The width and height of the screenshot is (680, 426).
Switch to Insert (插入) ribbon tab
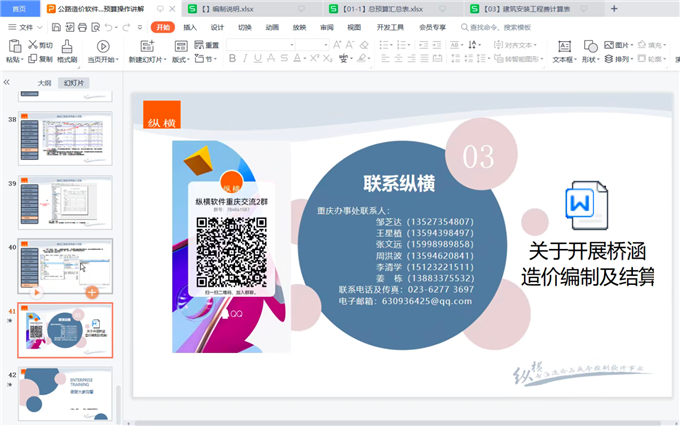(x=190, y=27)
